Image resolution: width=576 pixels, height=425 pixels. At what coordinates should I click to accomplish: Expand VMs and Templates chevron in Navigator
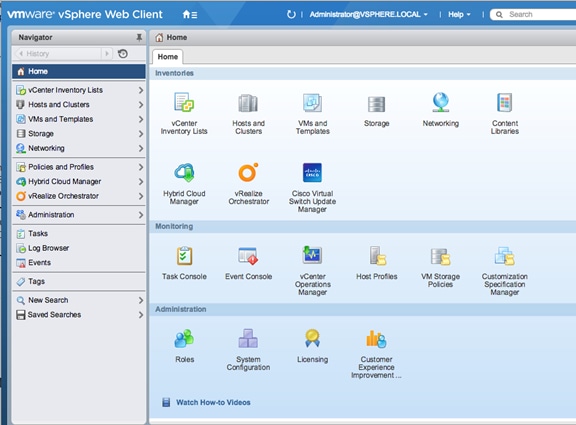point(141,119)
